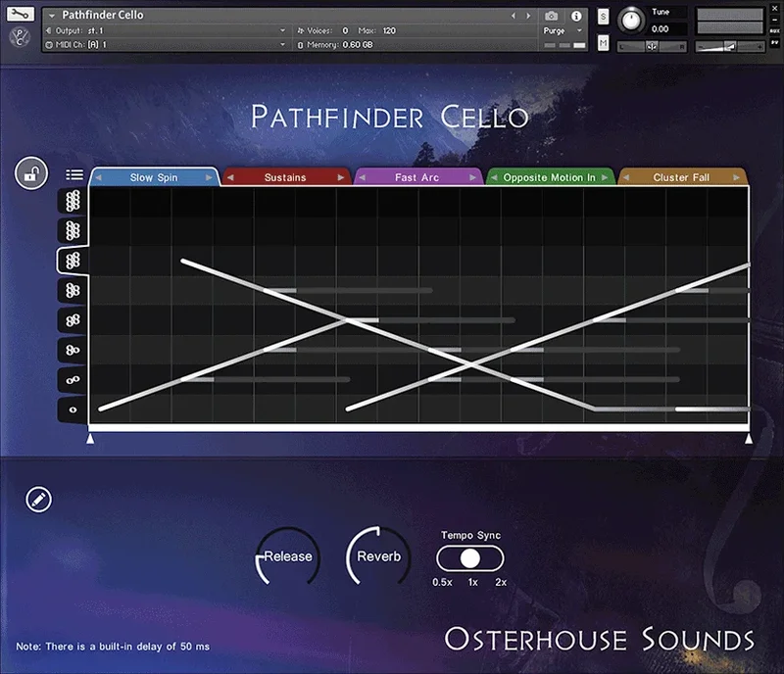This screenshot has width=784, height=674.
Task: Open the Purge dropdown
Action: (x=563, y=30)
